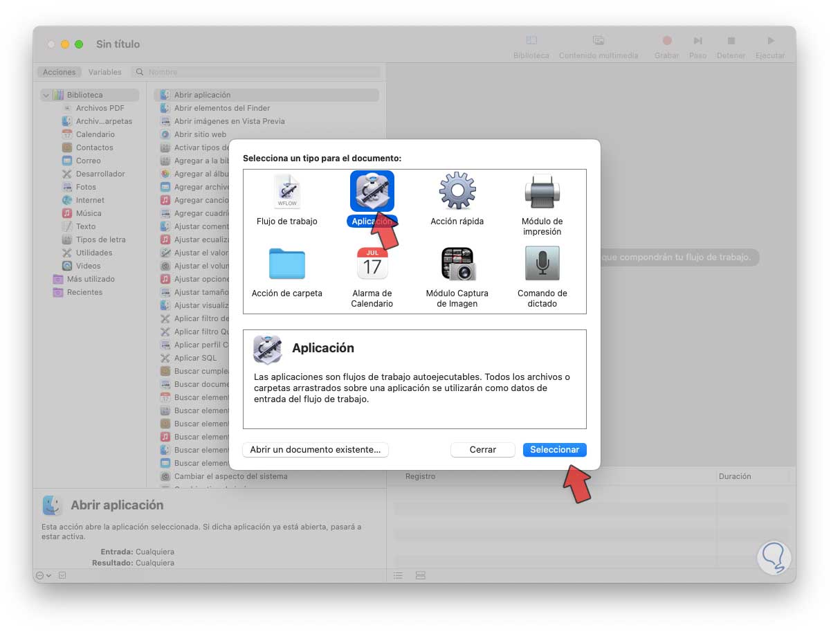Select the Acción de carpeta folder icon
This screenshot has width=840, height=634.
tap(286, 263)
